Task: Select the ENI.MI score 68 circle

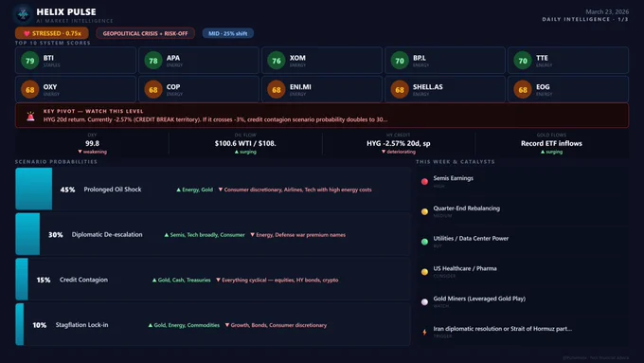Action: click(x=277, y=90)
